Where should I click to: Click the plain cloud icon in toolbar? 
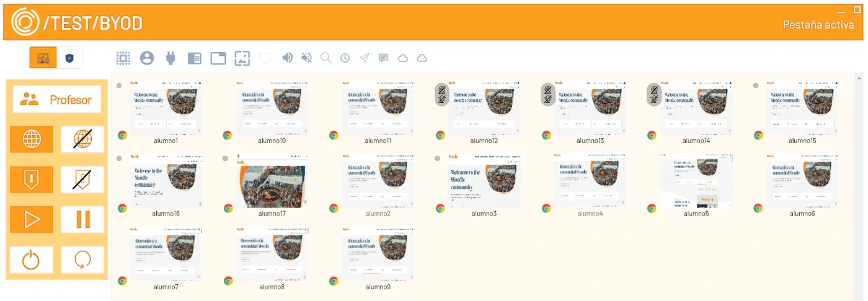[x=403, y=58]
